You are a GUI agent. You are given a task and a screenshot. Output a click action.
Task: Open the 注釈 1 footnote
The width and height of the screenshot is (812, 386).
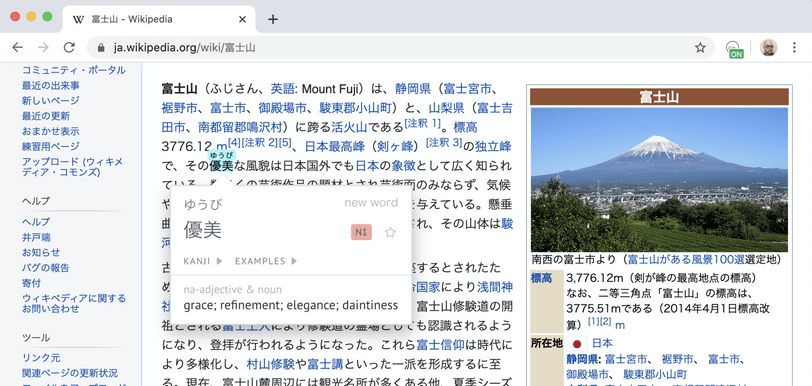[x=423, y=123]
